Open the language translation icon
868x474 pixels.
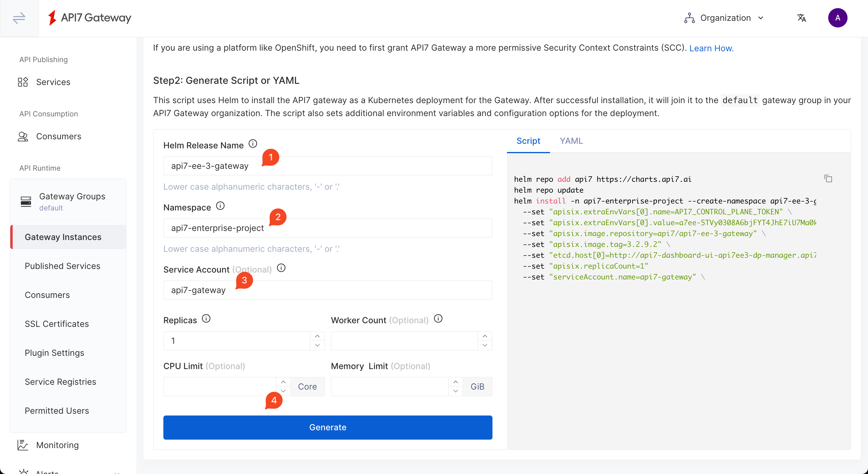802,18
